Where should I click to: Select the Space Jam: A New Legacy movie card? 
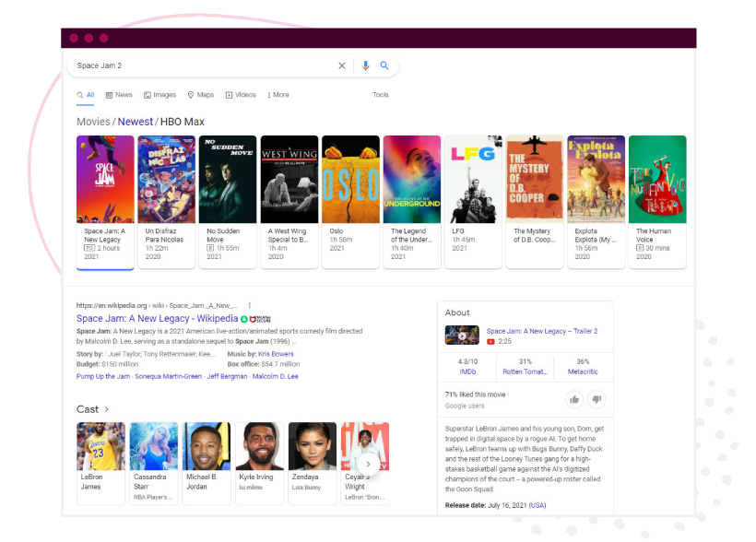(x=105, y=202)
